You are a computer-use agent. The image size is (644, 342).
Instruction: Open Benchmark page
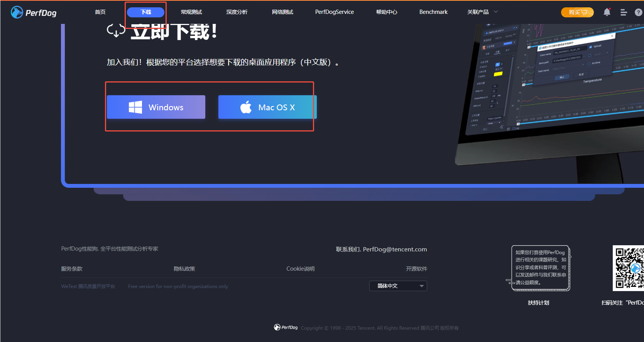[433, 12]
